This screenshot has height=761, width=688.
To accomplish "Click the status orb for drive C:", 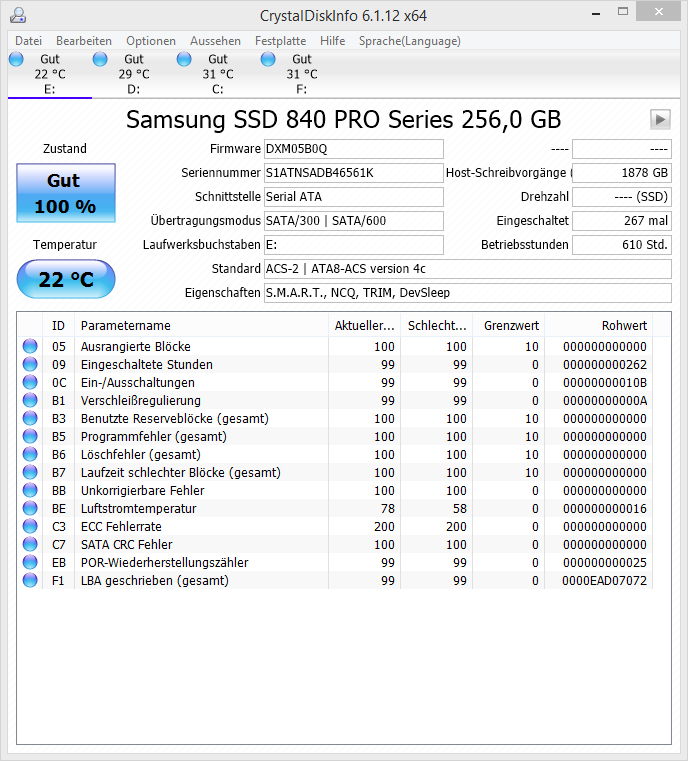I will [184, 59].
